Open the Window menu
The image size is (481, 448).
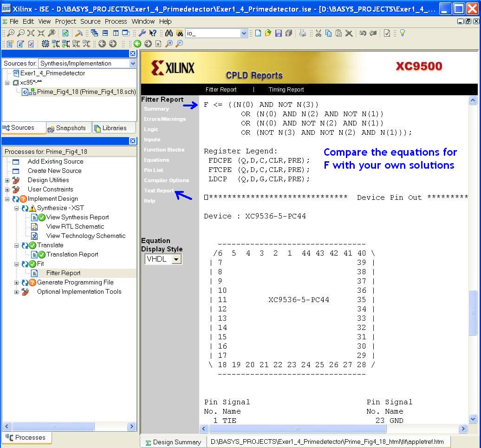coord(143,21)
